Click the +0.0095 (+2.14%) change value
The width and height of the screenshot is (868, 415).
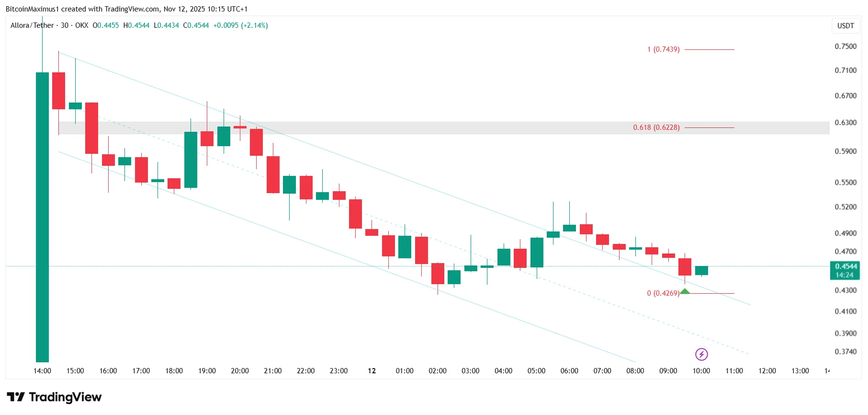point(240,25)
